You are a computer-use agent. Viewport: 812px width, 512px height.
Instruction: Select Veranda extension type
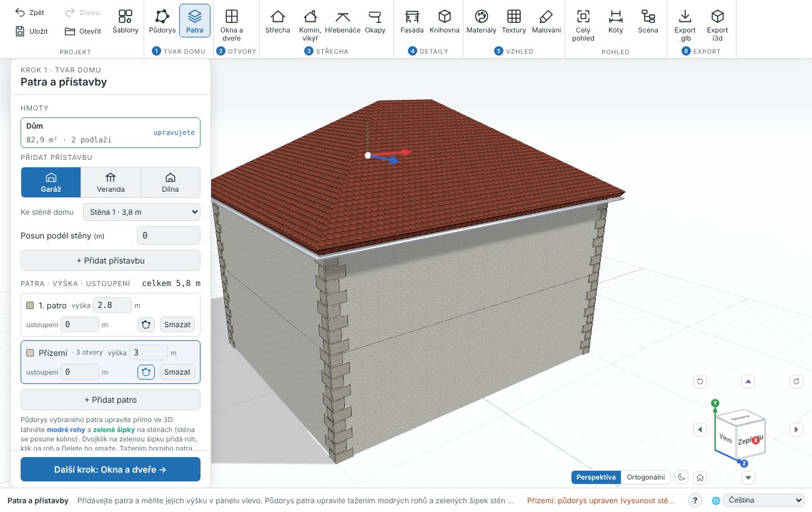coord(111,182)
